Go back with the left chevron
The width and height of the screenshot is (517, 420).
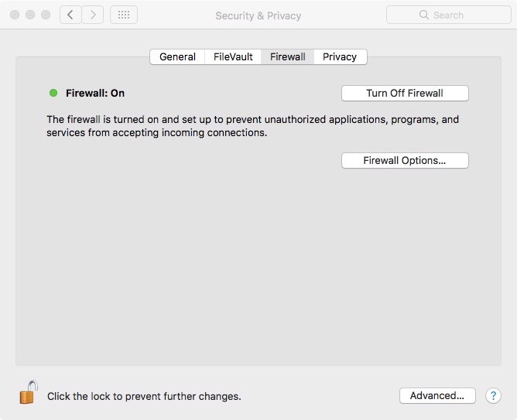click(70, 15)
